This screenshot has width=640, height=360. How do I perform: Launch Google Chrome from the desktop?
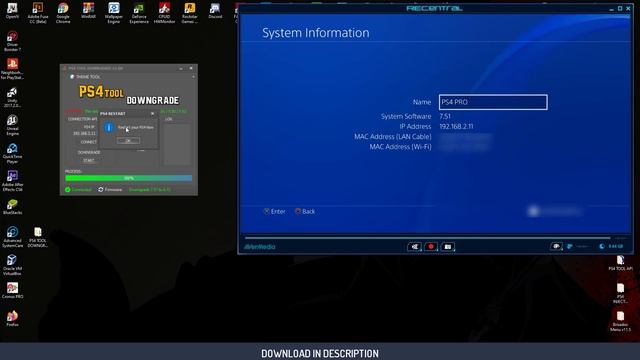click(63, 13)
